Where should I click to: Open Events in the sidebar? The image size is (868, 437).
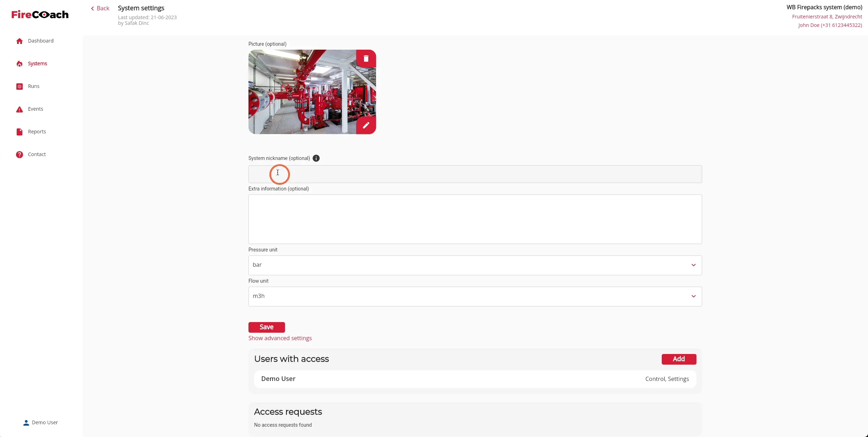pyautogui.click(x=35, y=109)
